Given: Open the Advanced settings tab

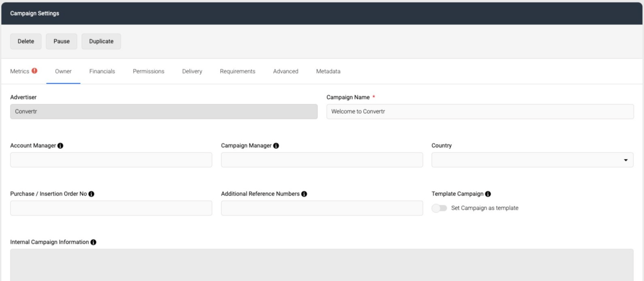Looking at the screenshot, I should point(286,71).
